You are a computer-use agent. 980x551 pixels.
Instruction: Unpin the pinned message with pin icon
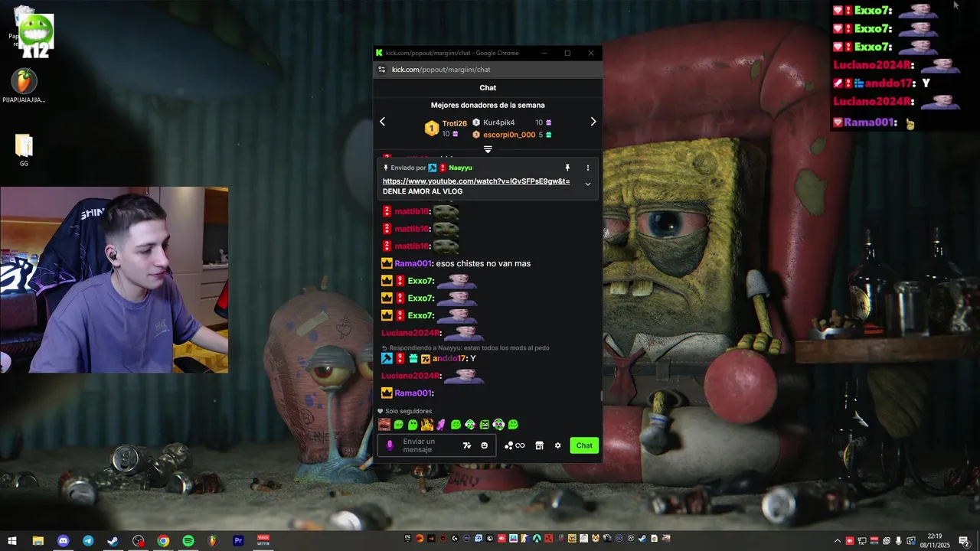pyautogui.click(x=567, y=168)
